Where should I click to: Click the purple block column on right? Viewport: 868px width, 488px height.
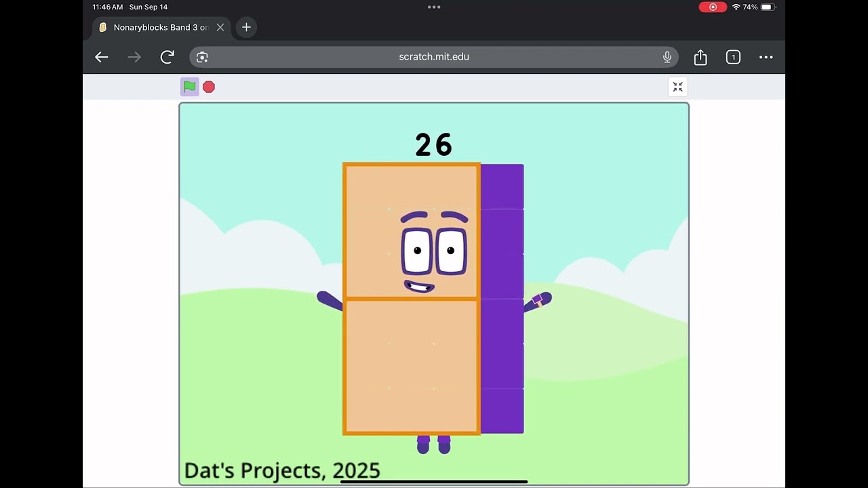[502, 298]
